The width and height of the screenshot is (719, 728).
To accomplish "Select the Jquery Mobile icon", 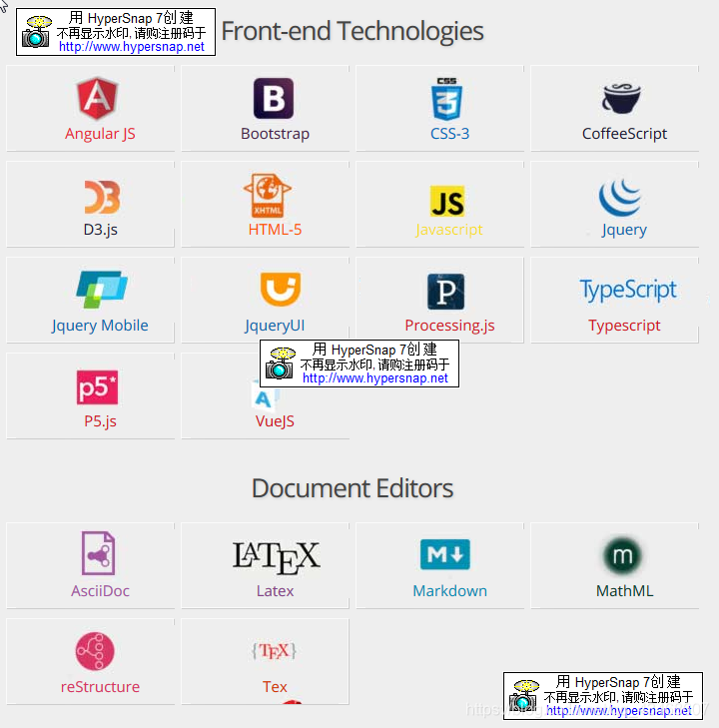I will tap(102, 290).
